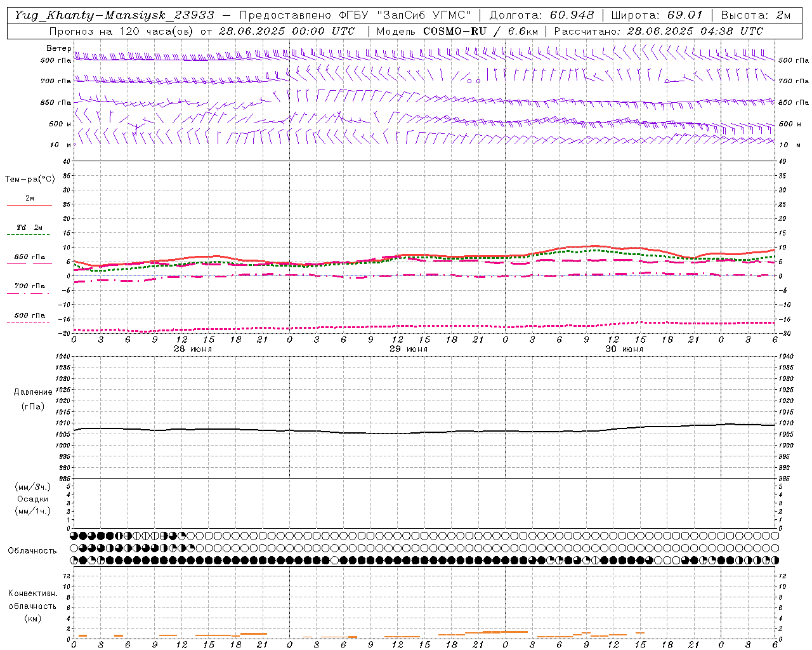Click the Прогноз на 120 часа(ов) text
The height and width of the screenshot is (650, 812).
[x=122, y=31]
